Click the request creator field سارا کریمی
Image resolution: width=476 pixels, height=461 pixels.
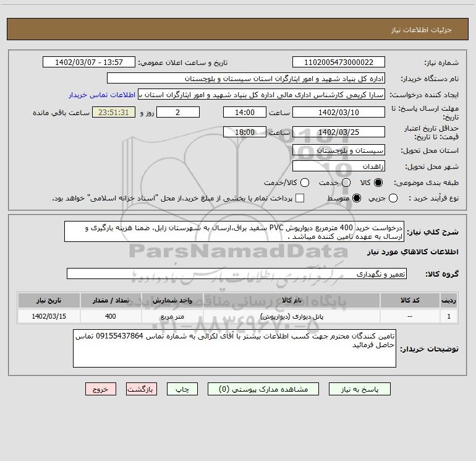[x=261, y=95]
